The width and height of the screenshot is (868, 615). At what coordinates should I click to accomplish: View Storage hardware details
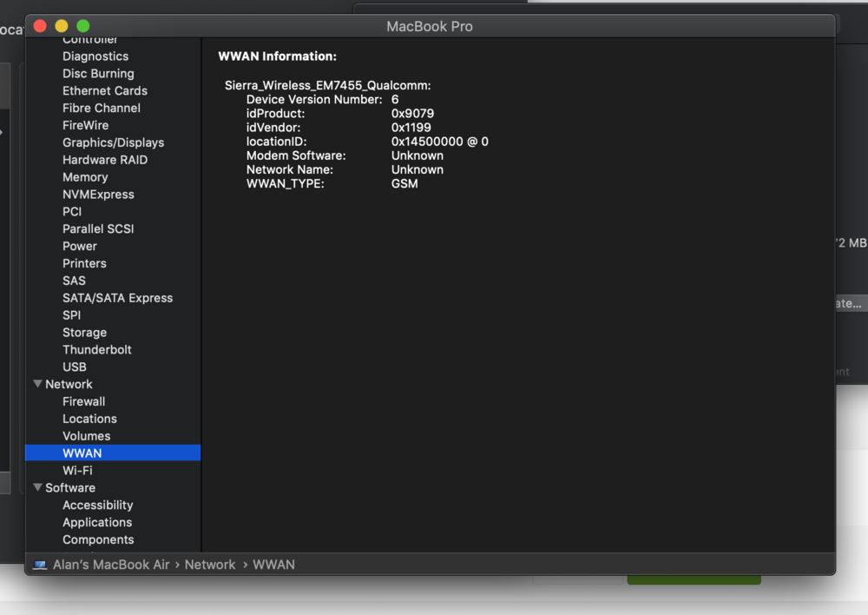84,332
